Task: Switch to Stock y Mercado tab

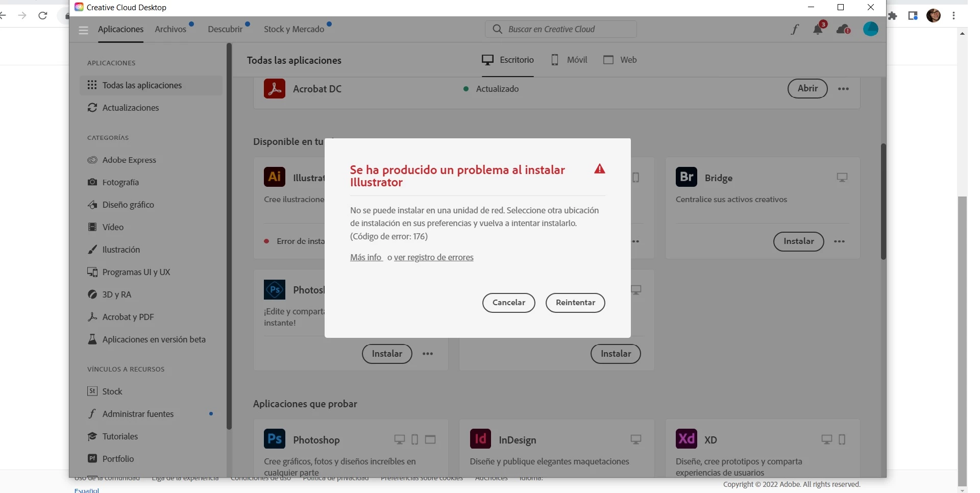Action: 294,29
